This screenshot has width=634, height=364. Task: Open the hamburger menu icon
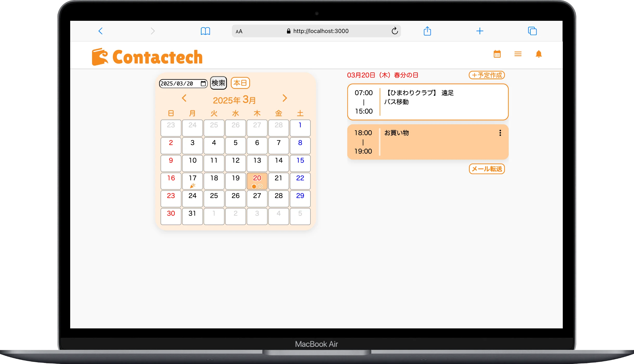(x=518, y=54)
